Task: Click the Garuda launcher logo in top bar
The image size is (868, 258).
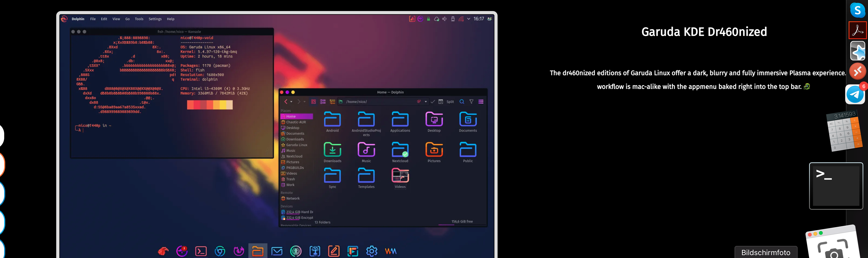Action: 64,19
